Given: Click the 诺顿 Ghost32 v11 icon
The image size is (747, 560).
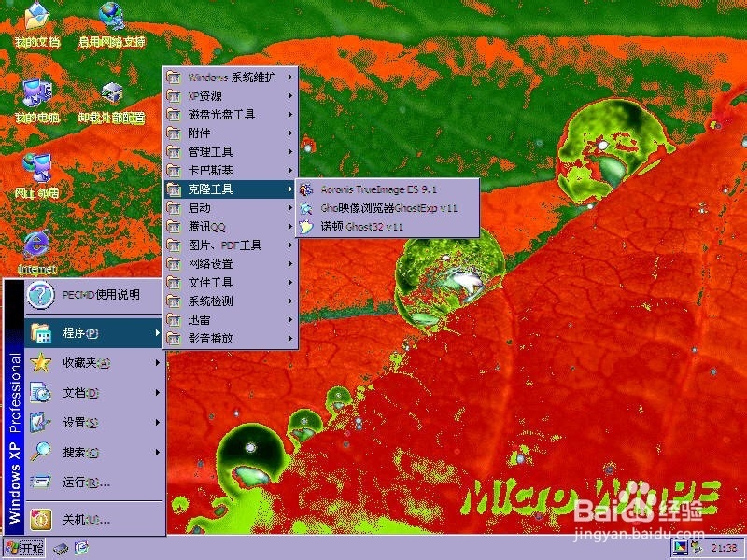Looking at the screenshot, I should pos(306,227).
